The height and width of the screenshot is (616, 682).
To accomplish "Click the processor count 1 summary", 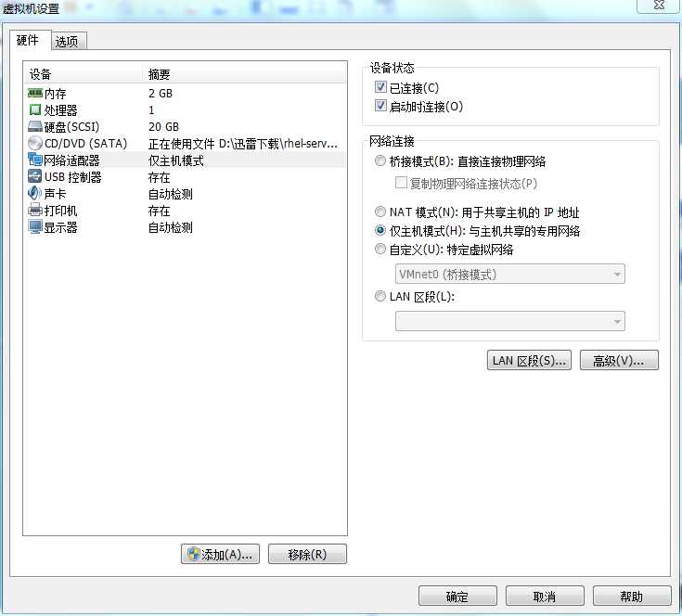I will tap(151, 110).
